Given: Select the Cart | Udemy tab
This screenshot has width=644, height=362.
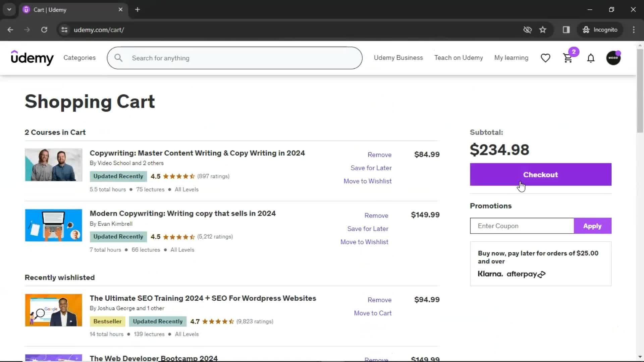Looking at the screenshot, I should 73,10.
